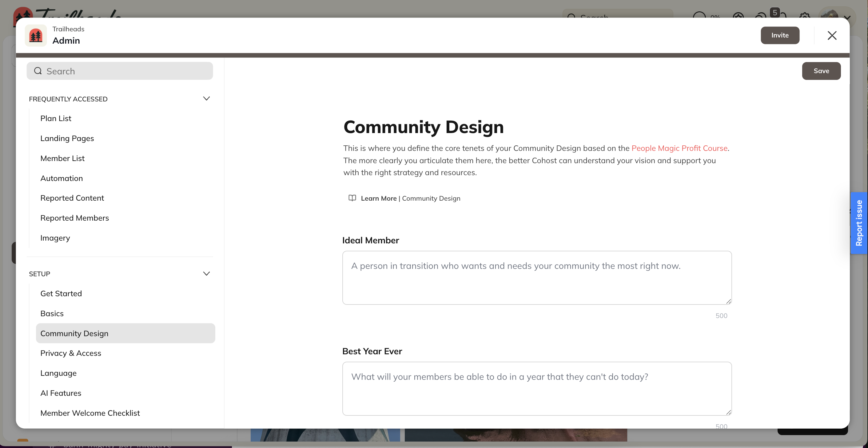
Task: Click the Trailheads tree logo icon
Action: (36, 35)
